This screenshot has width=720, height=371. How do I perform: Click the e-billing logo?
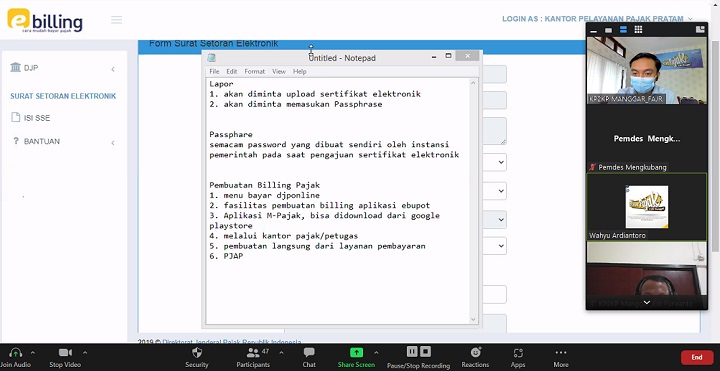(45, 21)
